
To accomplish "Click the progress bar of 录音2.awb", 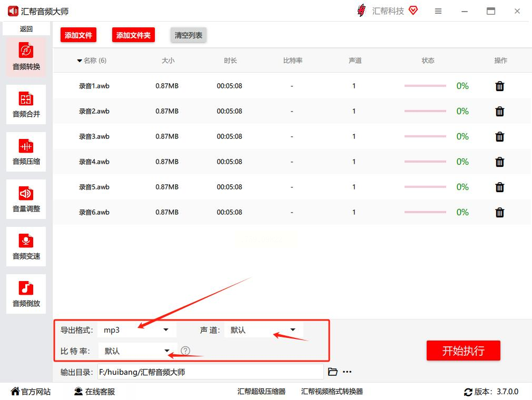I will pos(425,111).
